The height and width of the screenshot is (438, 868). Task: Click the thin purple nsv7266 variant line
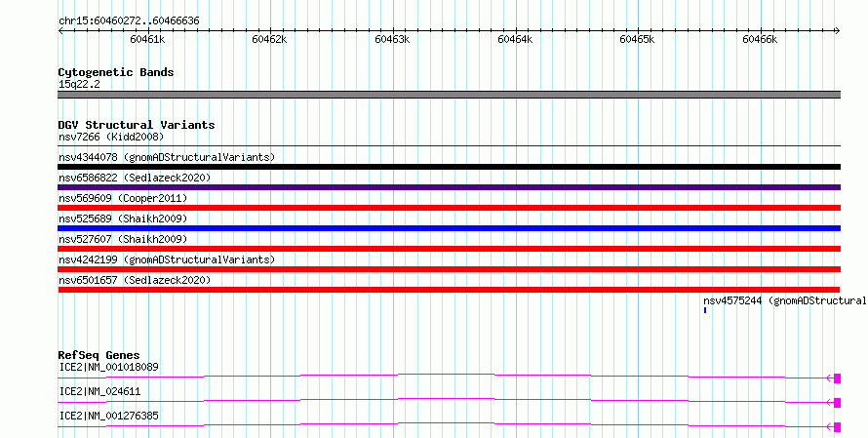[449, 146]
